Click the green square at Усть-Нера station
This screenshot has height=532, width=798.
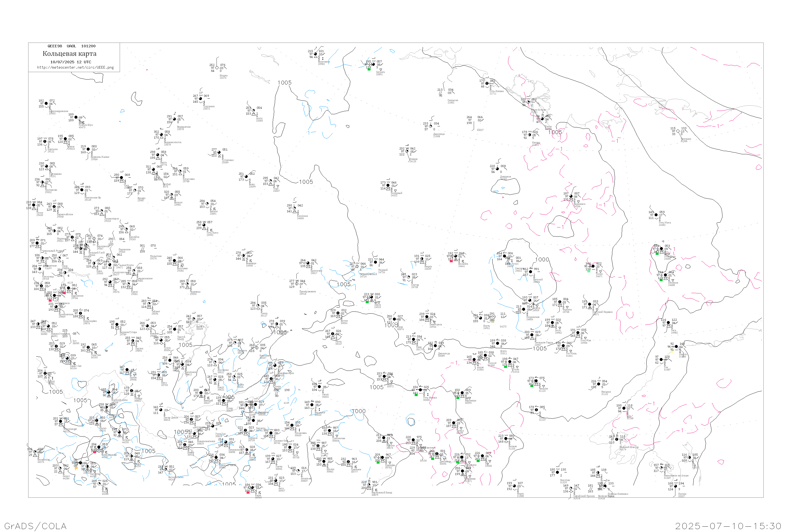point(657,253)
